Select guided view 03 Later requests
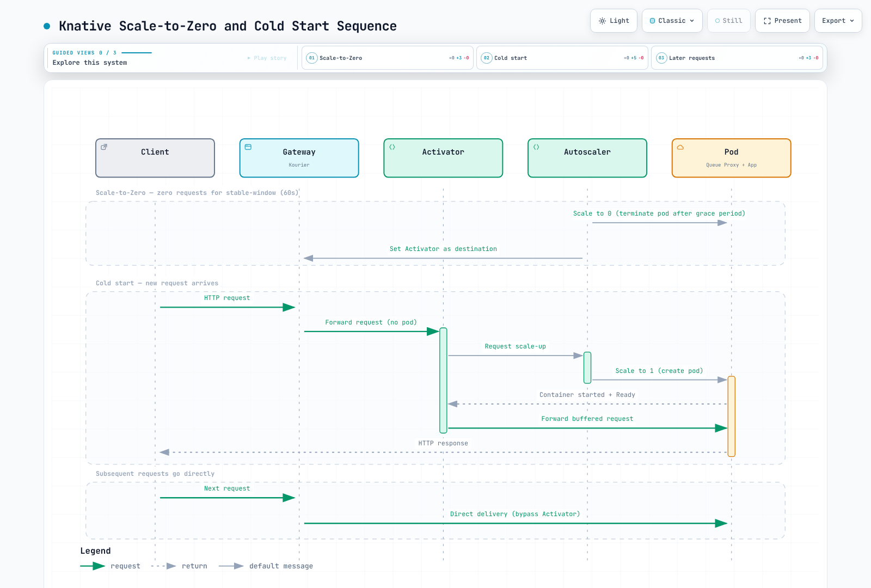Image resolution: width=871 pixels, height=588 pixels. (x=737, y=58)
